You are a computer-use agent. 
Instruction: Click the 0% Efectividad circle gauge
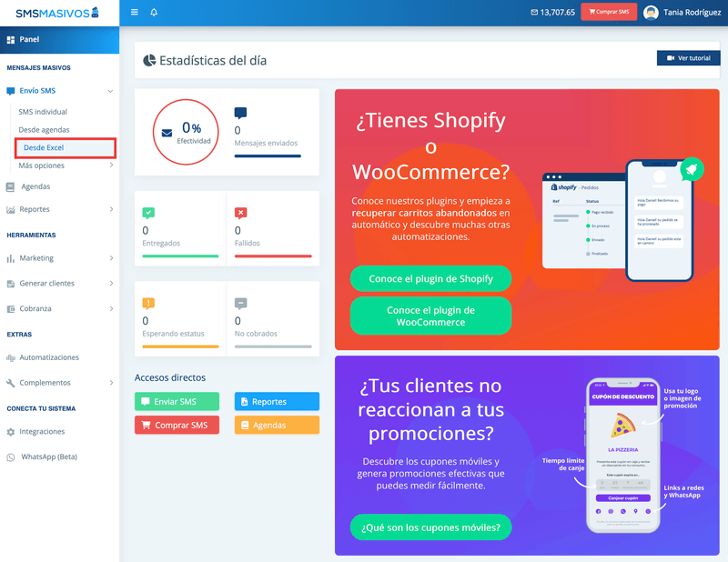(186, 132)
